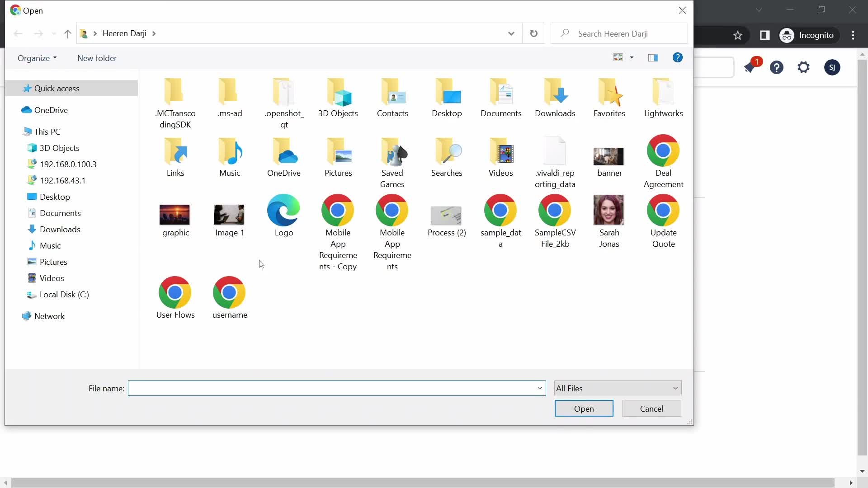
Task: Select the OneDrive folder in file grid
Action: point(284,157)
